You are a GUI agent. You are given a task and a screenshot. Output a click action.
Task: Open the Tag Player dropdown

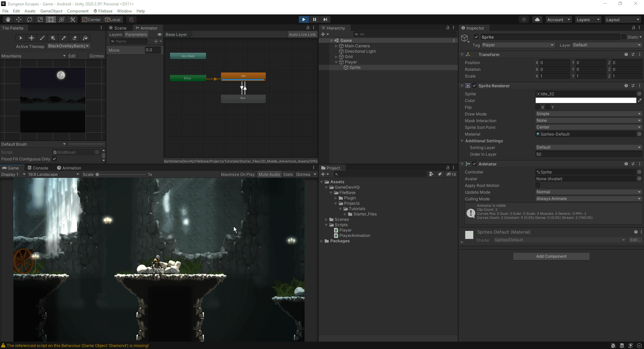(518, 45)
